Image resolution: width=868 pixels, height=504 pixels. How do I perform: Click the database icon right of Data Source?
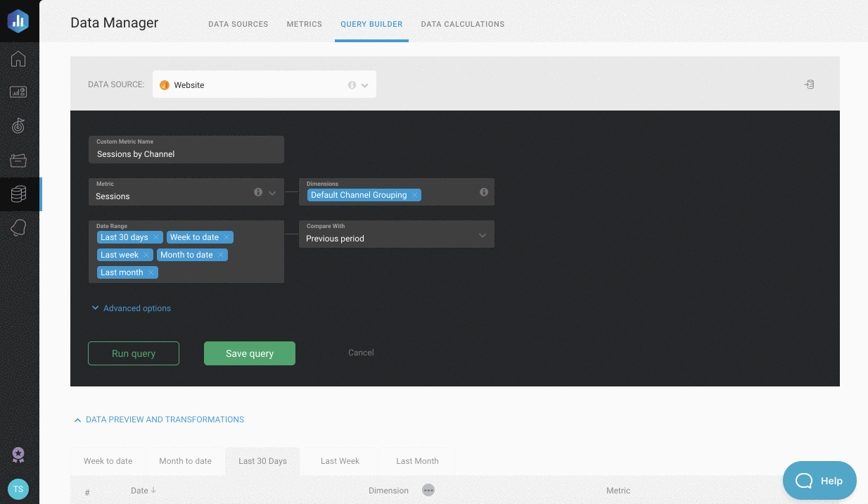click(x=810, y=84)
